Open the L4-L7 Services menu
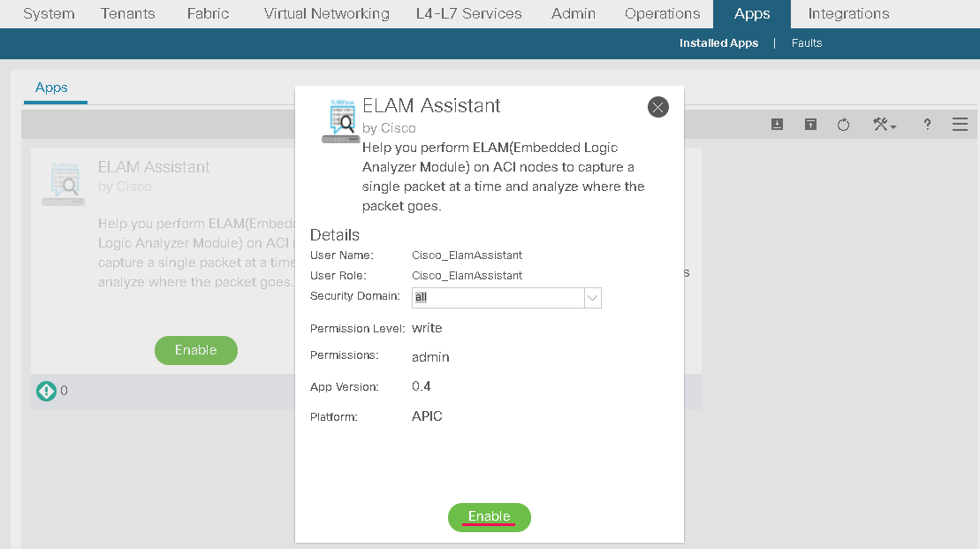980x549 pixels. [x=468, y=14]
